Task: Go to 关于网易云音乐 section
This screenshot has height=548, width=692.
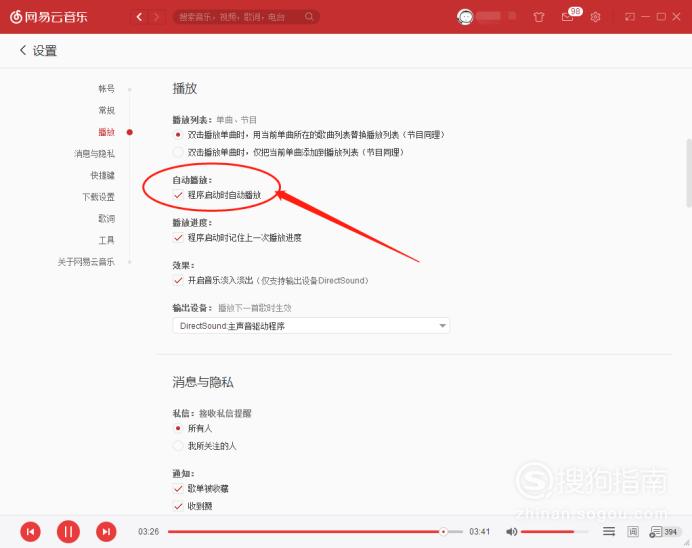Action: point(86,262)
